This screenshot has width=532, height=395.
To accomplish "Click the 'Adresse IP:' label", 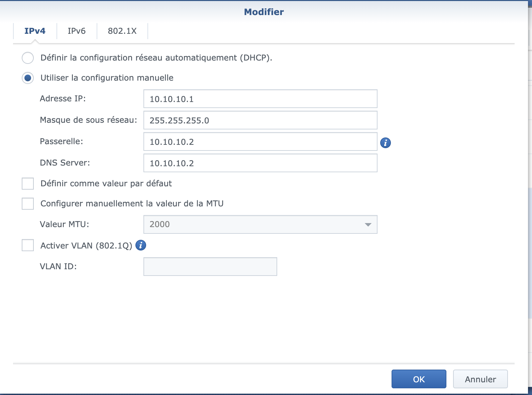I will 63,99.
